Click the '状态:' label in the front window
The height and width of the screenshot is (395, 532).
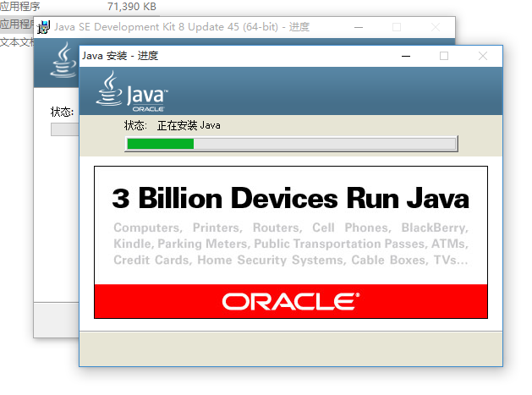point(135,125)
